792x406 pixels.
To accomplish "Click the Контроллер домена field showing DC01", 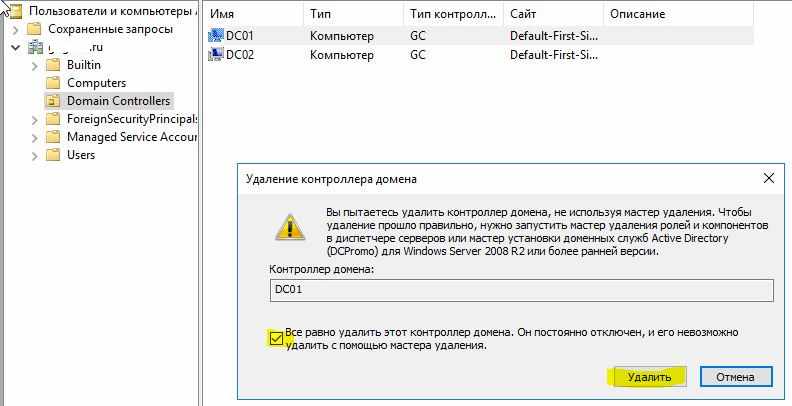I will click(521, 290).
